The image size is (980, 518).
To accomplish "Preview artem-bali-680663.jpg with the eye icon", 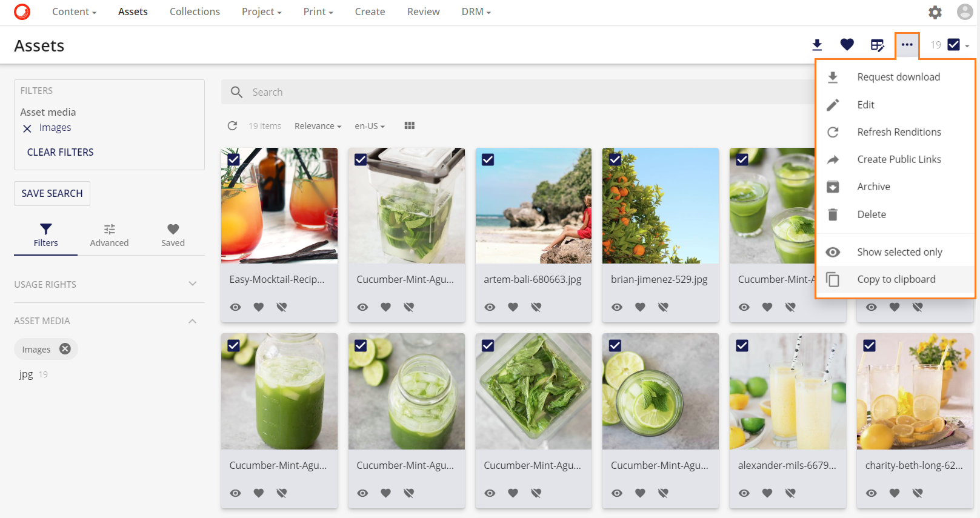I will point(490,307).
